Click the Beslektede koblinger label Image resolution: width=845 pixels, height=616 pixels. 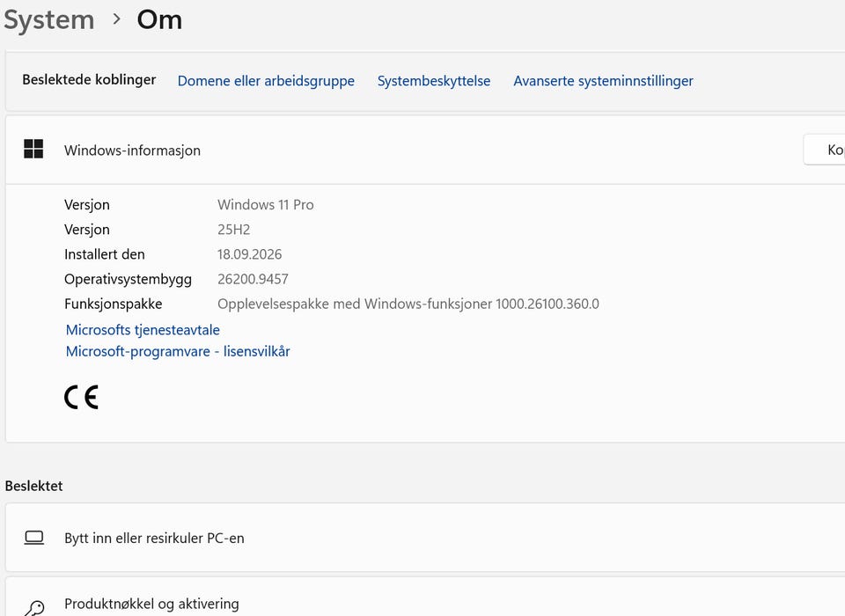[89, 80]
